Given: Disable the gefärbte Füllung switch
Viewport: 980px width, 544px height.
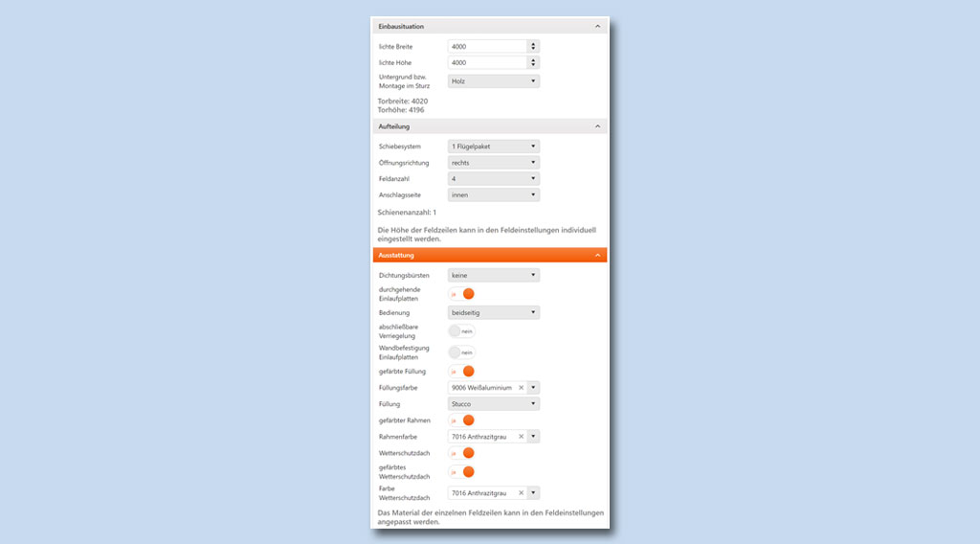Looking at the screenshot, I should [x=462, y=371].
